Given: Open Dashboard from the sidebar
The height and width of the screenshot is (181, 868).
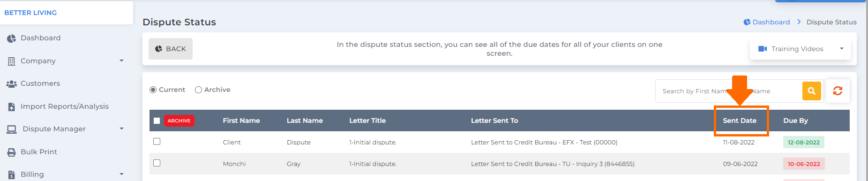Looking at the screenshot, I should tap(40, 38).
